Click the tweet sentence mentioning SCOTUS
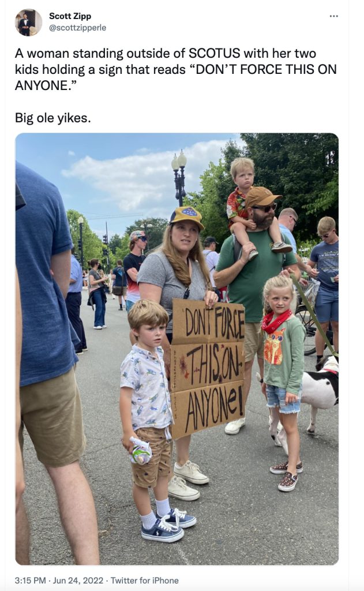This screenshot has width=364, height=591. coord(175,69)
